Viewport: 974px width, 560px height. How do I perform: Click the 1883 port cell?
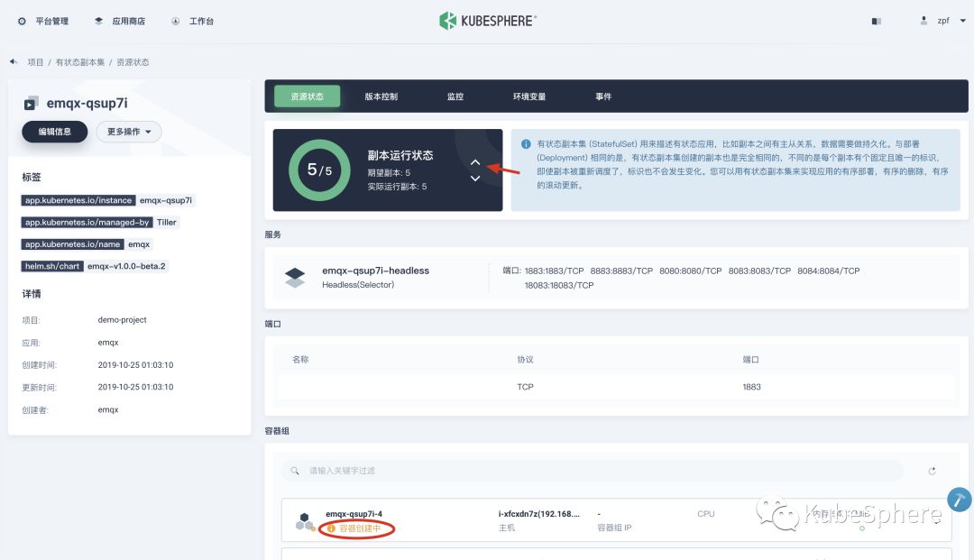(751, 387)
